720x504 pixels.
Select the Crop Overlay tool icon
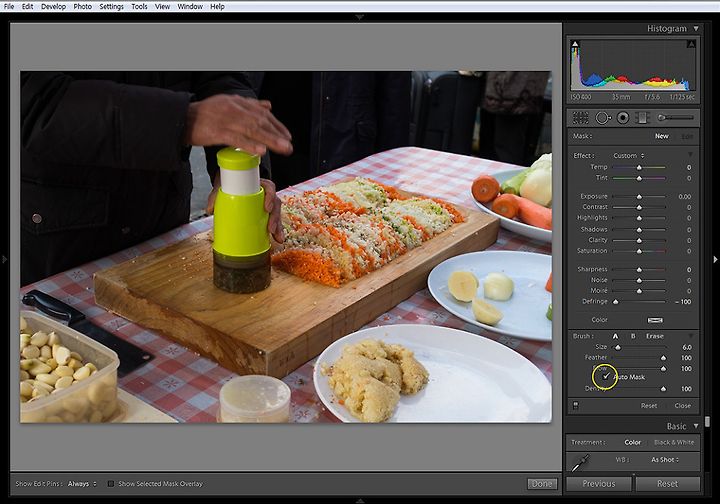pos(580,118)
